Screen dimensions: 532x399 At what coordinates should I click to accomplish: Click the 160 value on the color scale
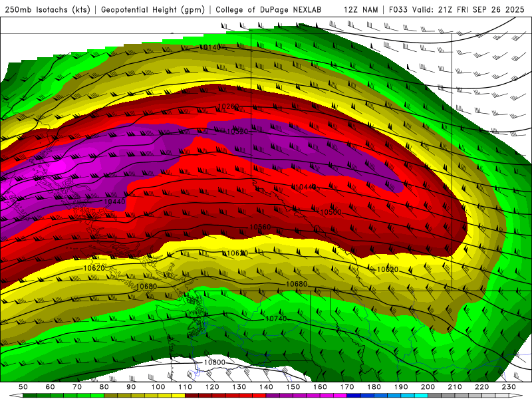[x=320, y=387]
